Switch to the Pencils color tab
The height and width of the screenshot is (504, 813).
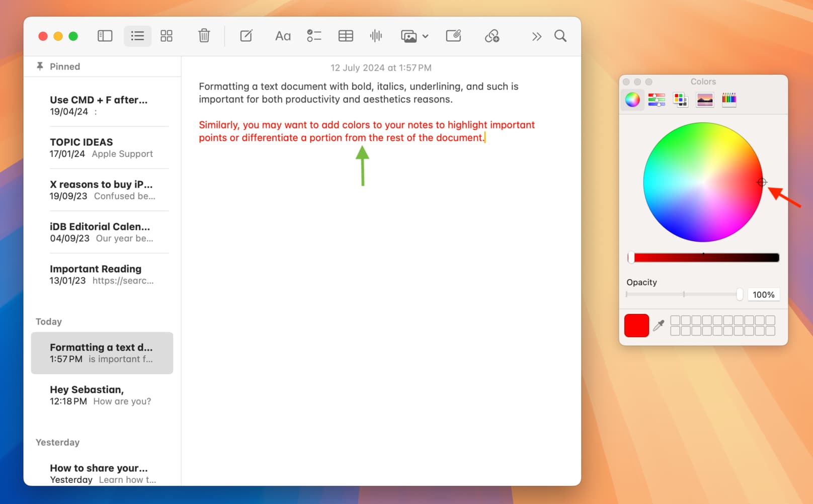point(728,100)
